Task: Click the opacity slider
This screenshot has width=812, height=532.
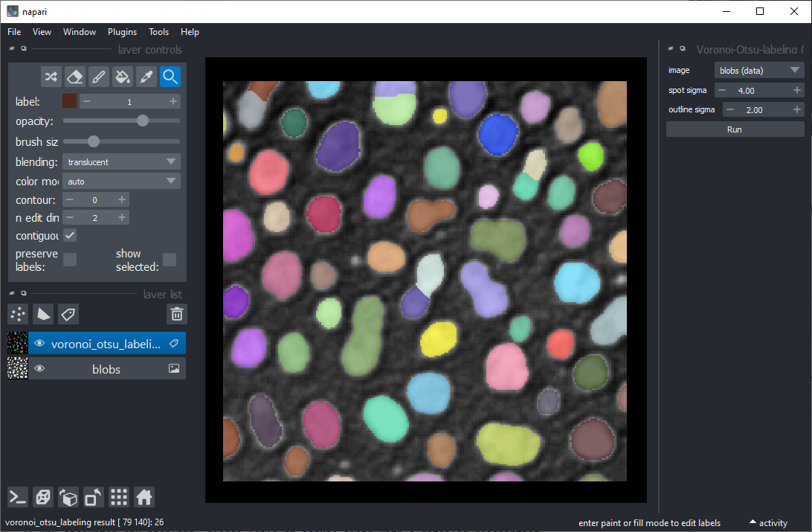Action: pos(121,121)
